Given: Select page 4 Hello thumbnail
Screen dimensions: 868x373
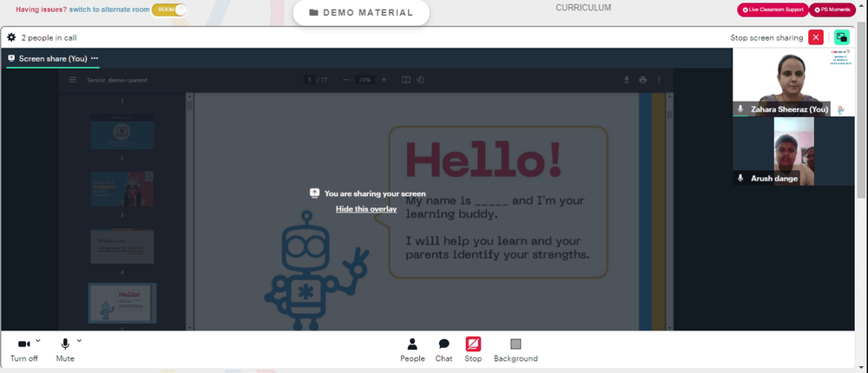Looking at the screenshot, I should 122,303.
